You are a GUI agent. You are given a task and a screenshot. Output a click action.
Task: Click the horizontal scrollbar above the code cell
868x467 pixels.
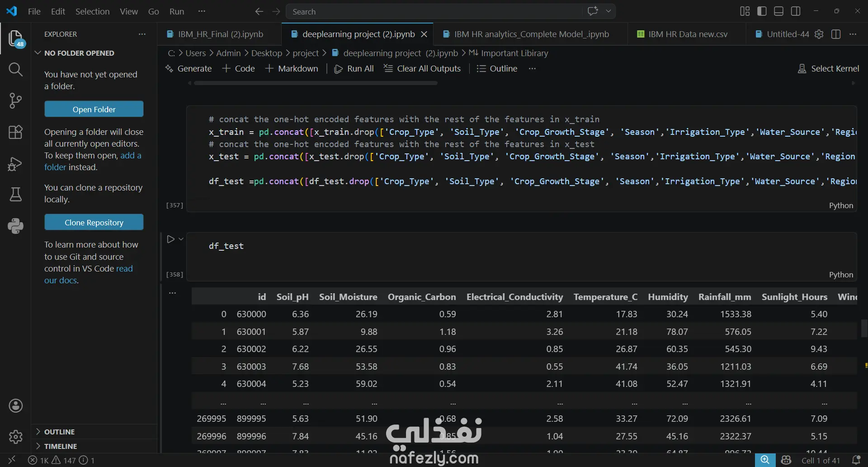point(315,83)
